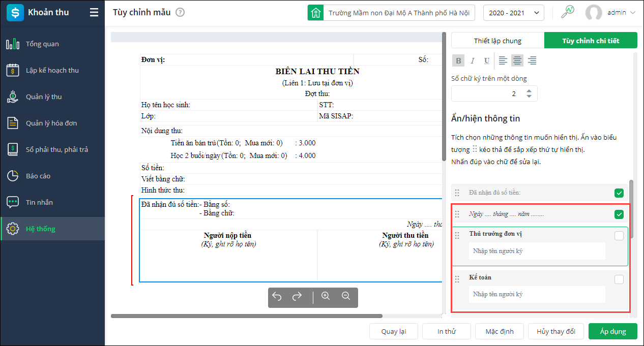Image resolution: width=644 pixels, height=346 pixels.
Task: Click the 'Áp dụng' button
Action: (613, 331)
